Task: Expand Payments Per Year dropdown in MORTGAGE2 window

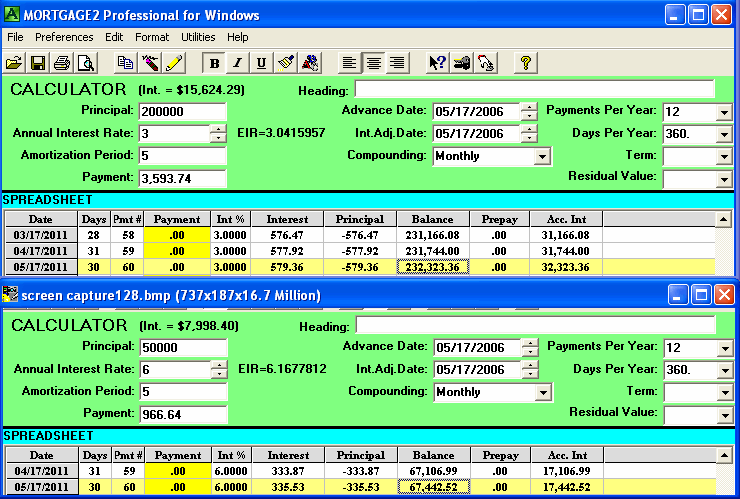Action: pos(724,112)
